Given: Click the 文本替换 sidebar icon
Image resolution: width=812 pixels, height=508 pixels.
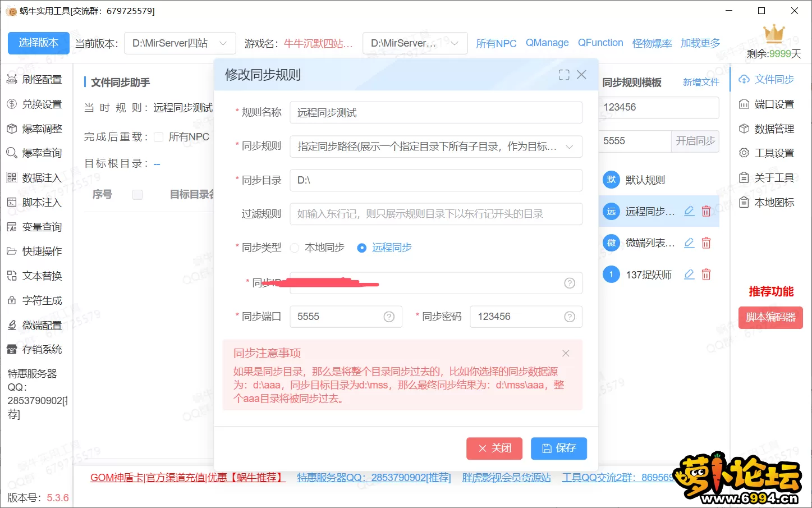Looking at the screenshot, I should (12, 276).
